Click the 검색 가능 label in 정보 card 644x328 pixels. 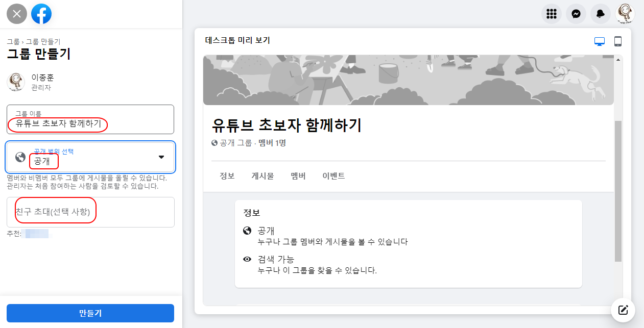[276, 260]
